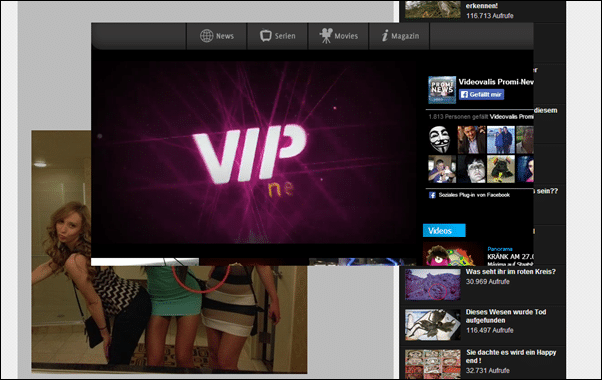The width and height of the screenshot is (602, 380).
Task: Click the Anonymous mask profile picture
Action: pos(440,140)
